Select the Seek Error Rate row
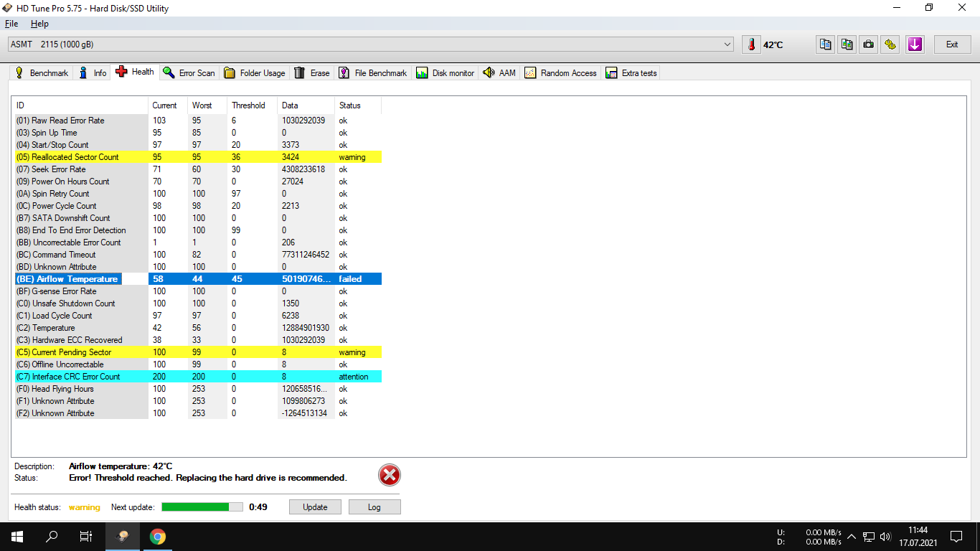The width and height of the screenshot is (980, 551). click(x=198, y=169)
